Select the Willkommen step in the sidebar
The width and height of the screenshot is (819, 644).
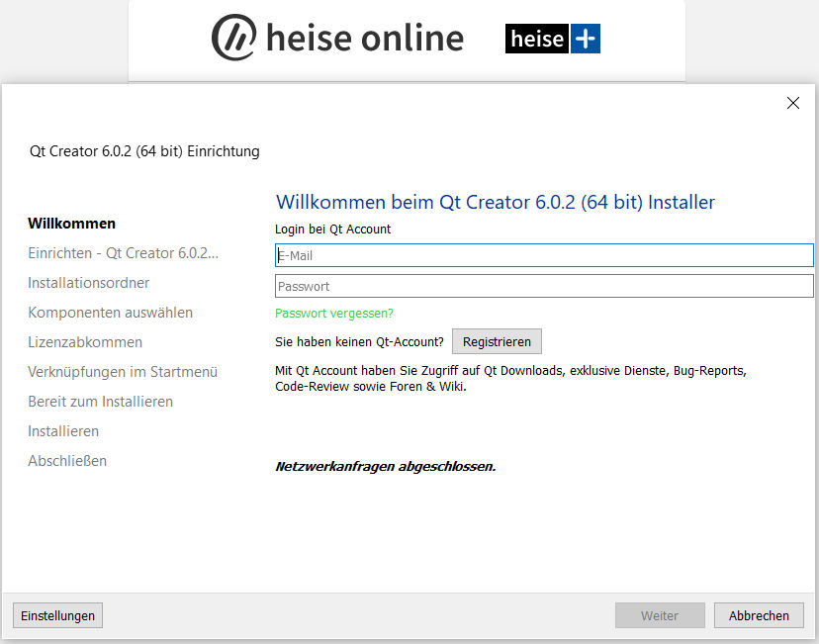pos(72,224)
